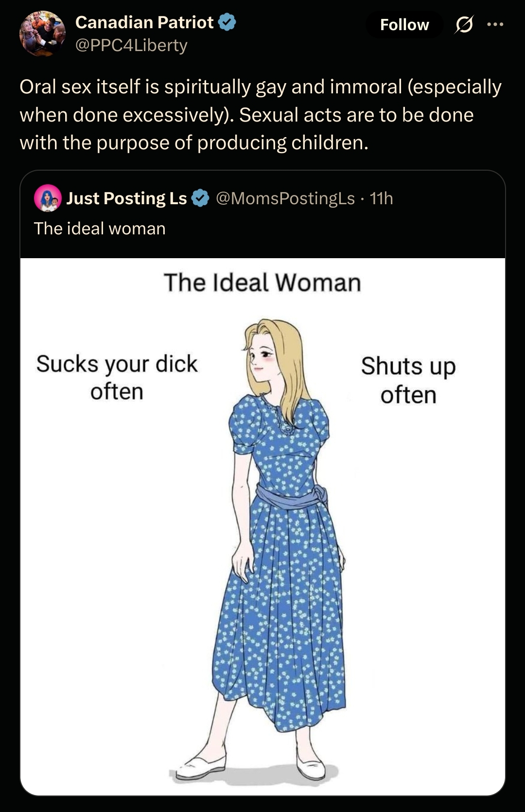Click the @MomsPostingLs handle
This screenshot has height=812, width=525.
click(x=285, y=198)
